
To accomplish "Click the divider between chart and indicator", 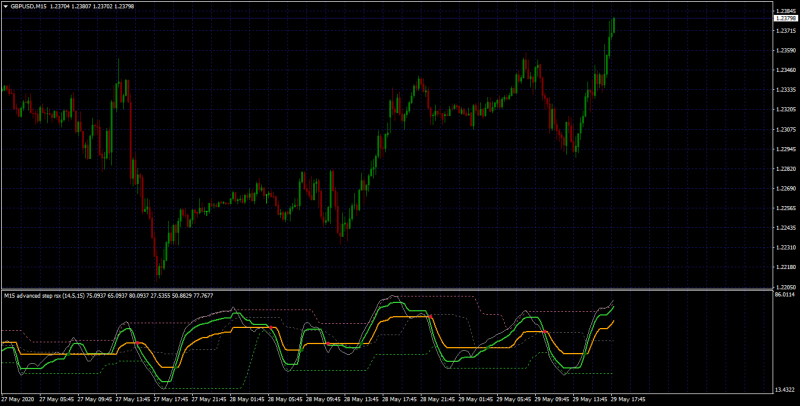I will tap(387, 290).
